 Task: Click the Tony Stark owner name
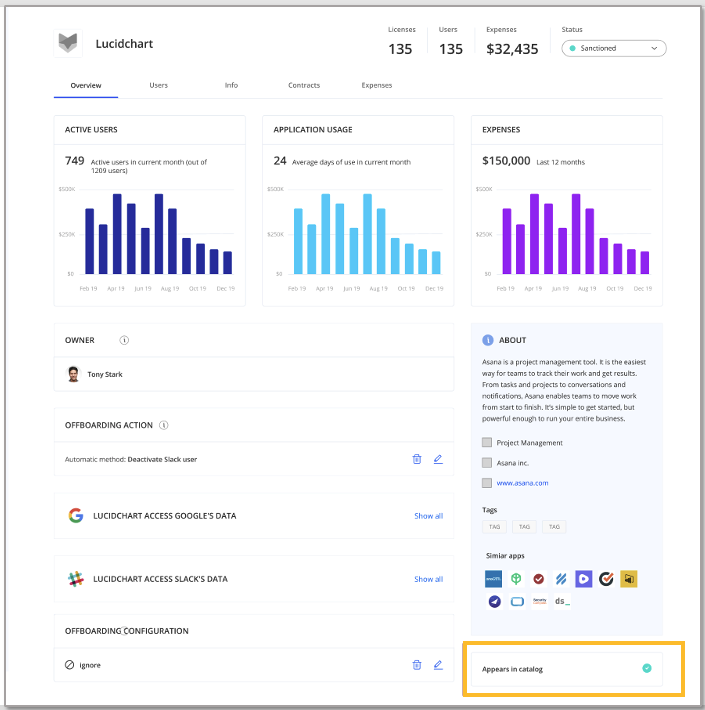click(105, 374)
